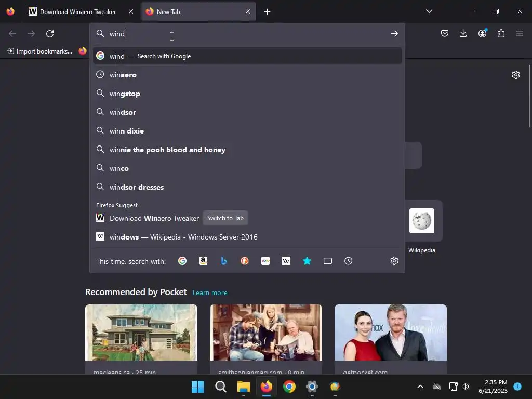The image size is (532, 399).
Task: Open the Wikipedia shortcut tile
Action: click(422, 221)
